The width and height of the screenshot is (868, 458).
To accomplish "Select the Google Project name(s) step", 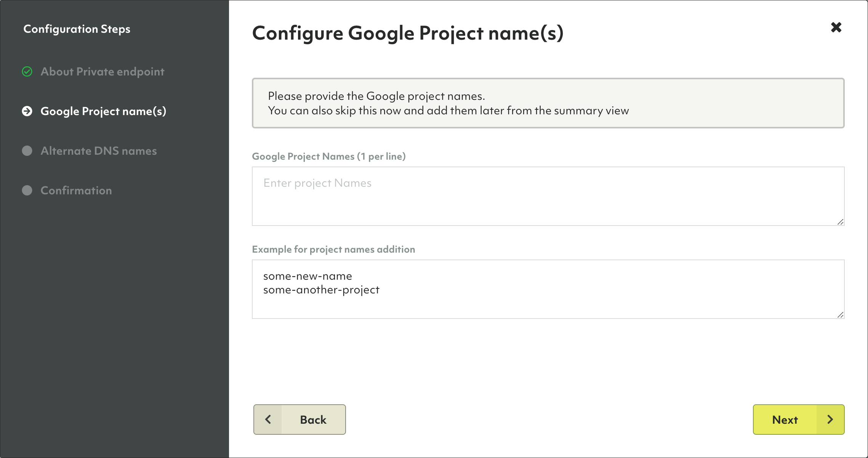I will 103,111.
